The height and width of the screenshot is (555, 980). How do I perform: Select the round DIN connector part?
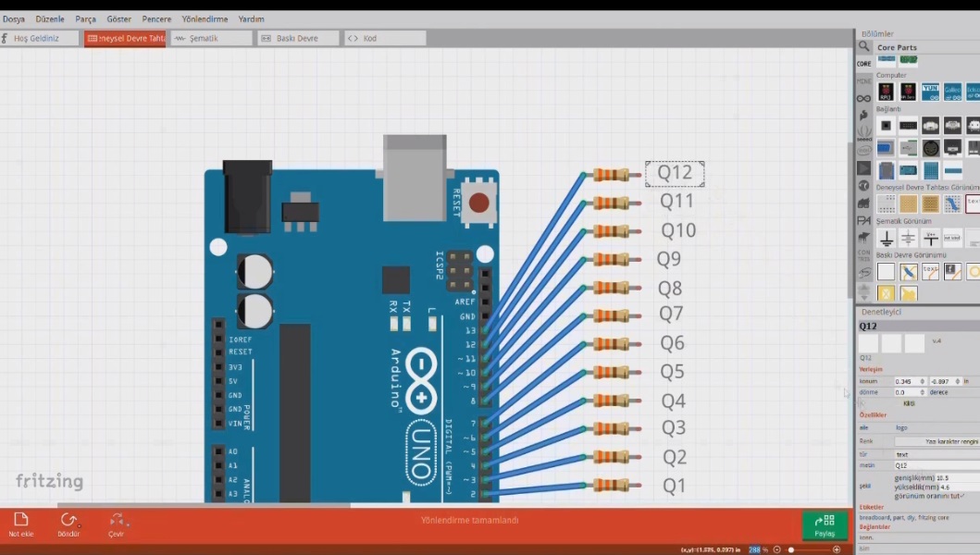coord(930,148)
